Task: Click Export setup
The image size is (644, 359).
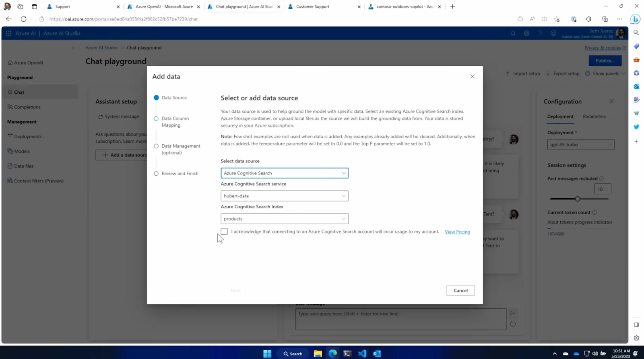Action: (563, 74)
